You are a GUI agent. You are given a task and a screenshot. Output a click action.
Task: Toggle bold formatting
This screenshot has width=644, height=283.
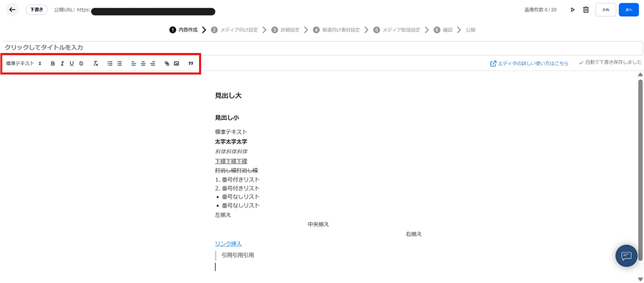coord(53,64)
